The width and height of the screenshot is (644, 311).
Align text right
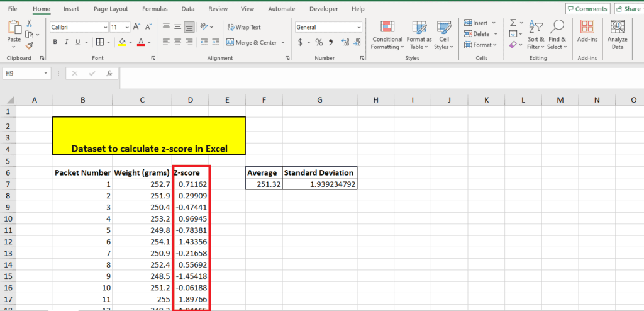point(189,42)
